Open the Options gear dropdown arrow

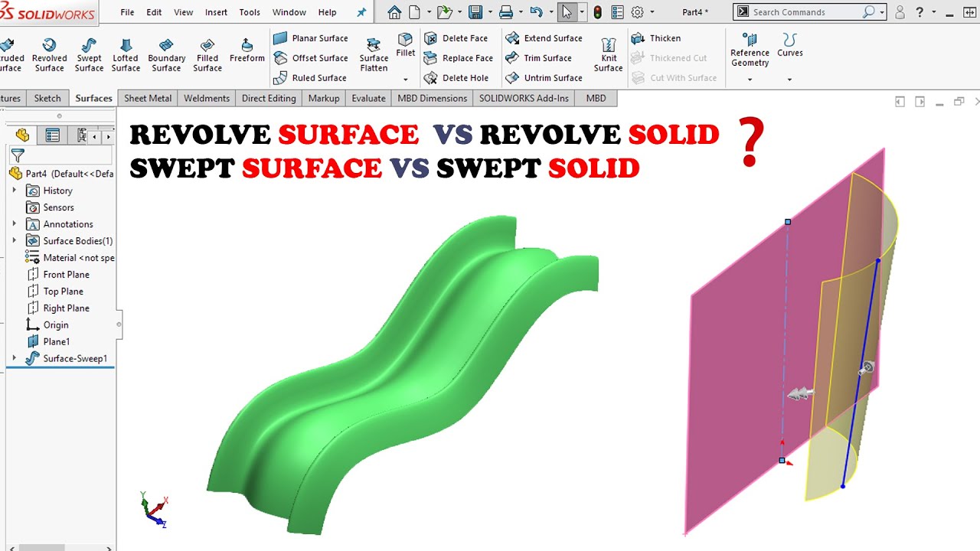coord(652,12)
